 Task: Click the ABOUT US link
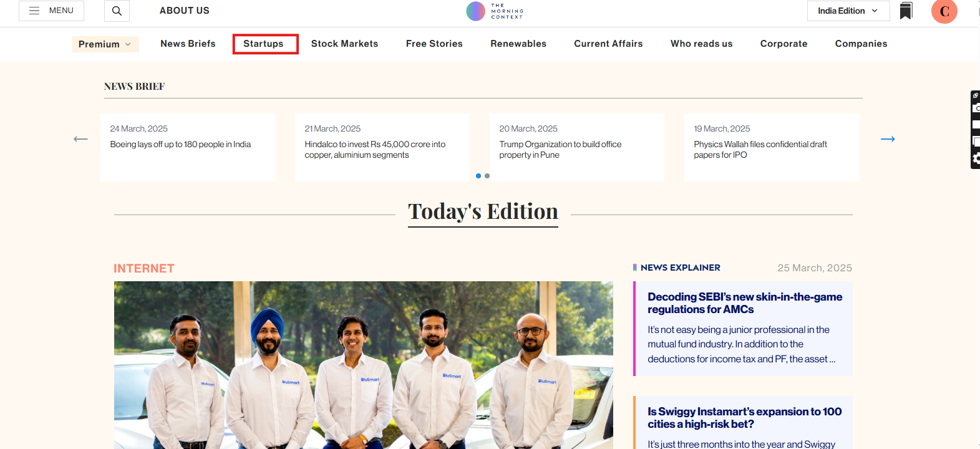pyautogui.click(x=184, y=11)
